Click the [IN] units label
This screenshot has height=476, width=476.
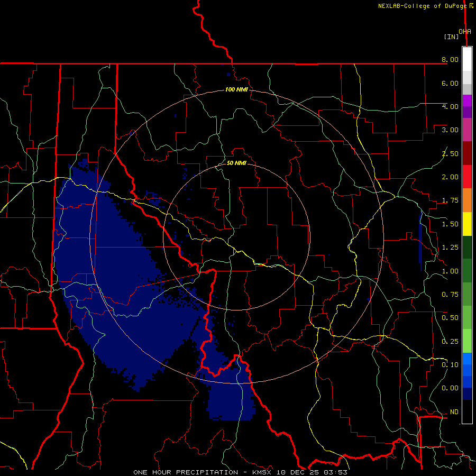point(451,36)
